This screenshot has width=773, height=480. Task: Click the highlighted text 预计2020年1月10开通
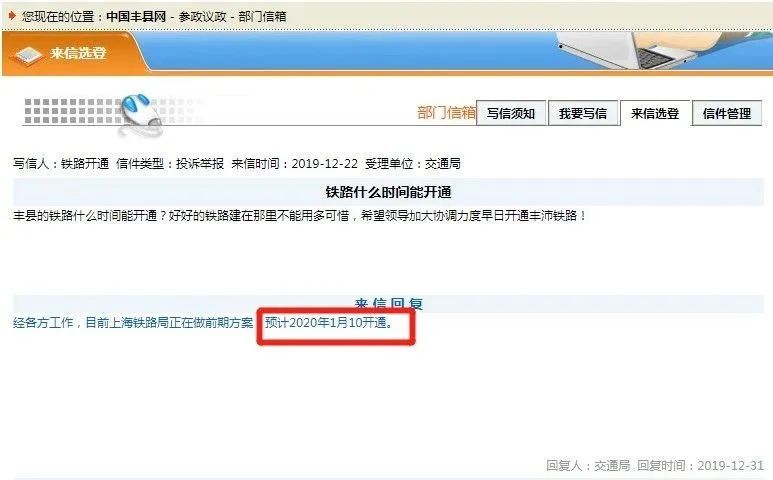329,323
